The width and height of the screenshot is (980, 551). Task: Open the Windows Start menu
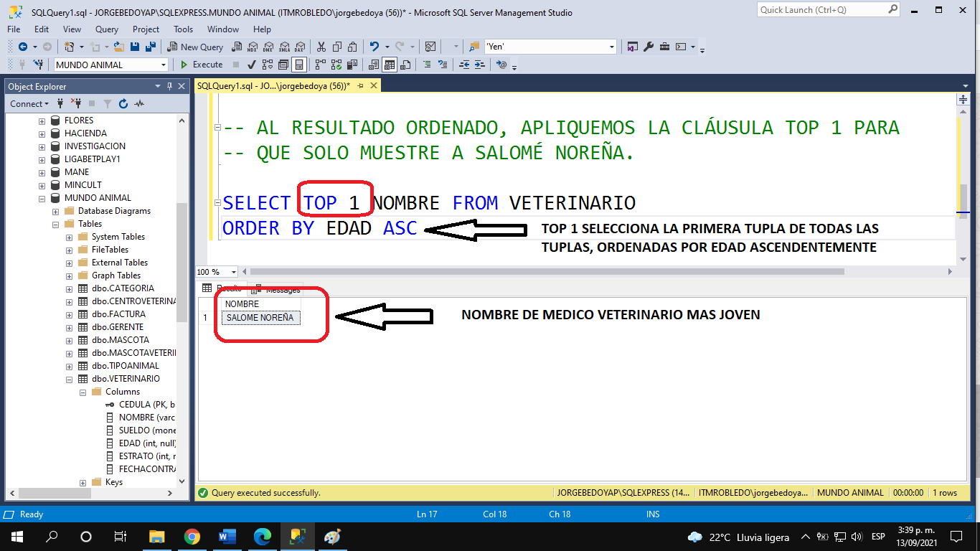17,536
